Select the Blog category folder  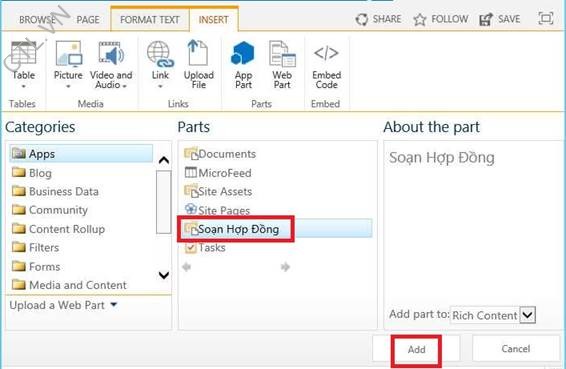(32, 173)
